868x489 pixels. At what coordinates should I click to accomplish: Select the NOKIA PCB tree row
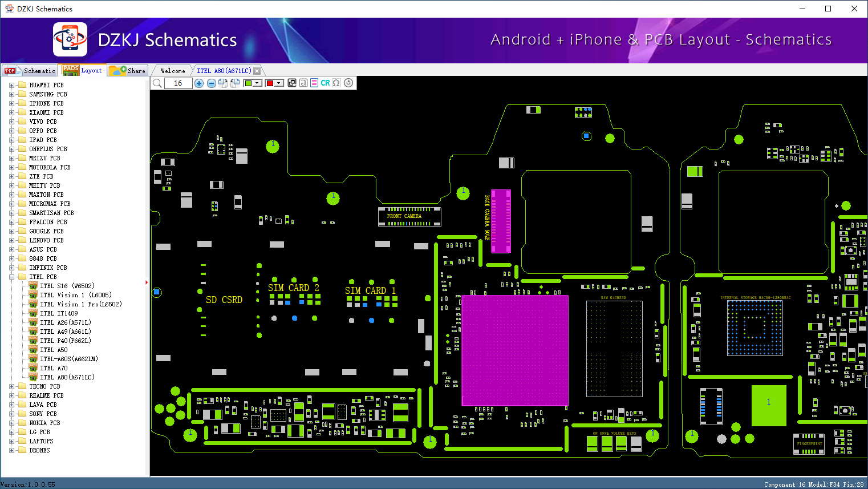(x=44, y=423)
